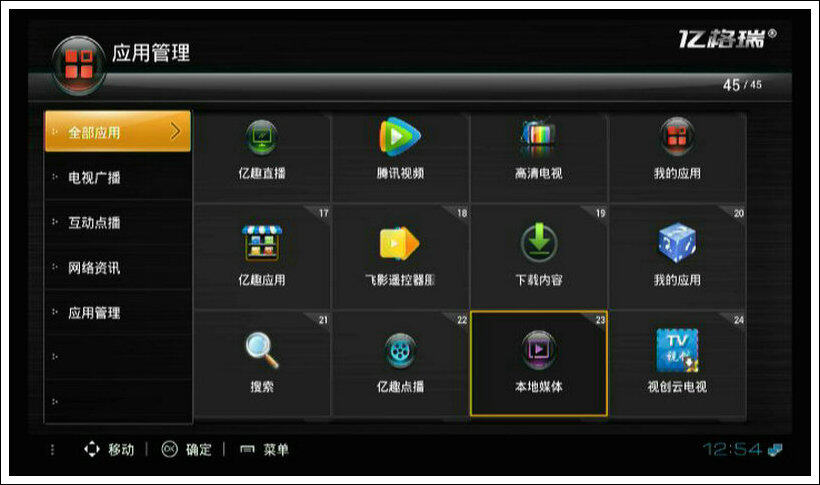Open 下载内容 download icon
This screenshot has width=820, height=485.
[539, 243]
